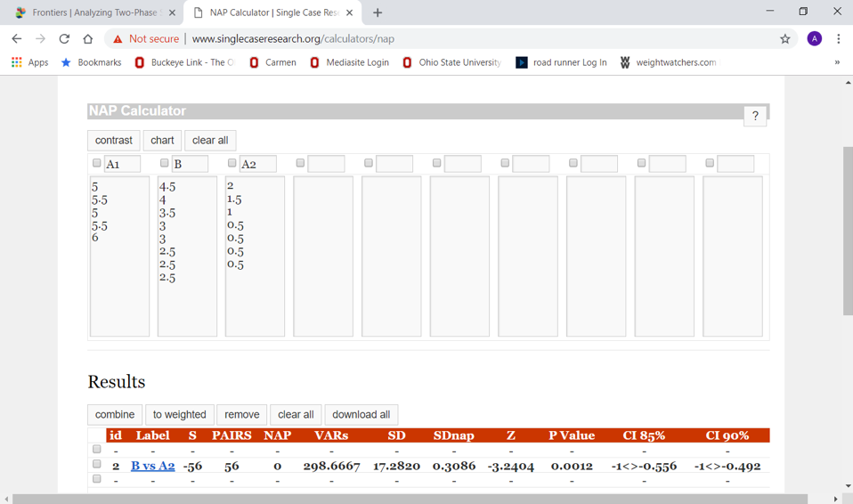Click the download all button
Screen dimensions: 853x504
click(362, 415)
